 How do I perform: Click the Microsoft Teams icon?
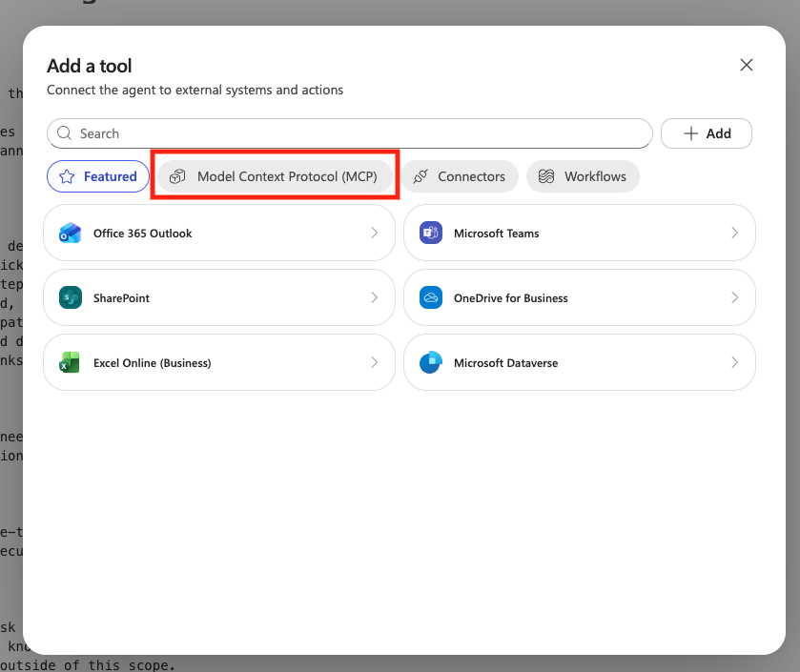(x=431, y=233)
